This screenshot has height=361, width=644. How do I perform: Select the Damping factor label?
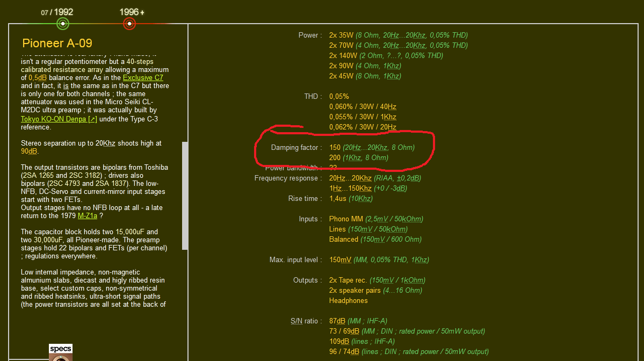click(x=296, y=147)
